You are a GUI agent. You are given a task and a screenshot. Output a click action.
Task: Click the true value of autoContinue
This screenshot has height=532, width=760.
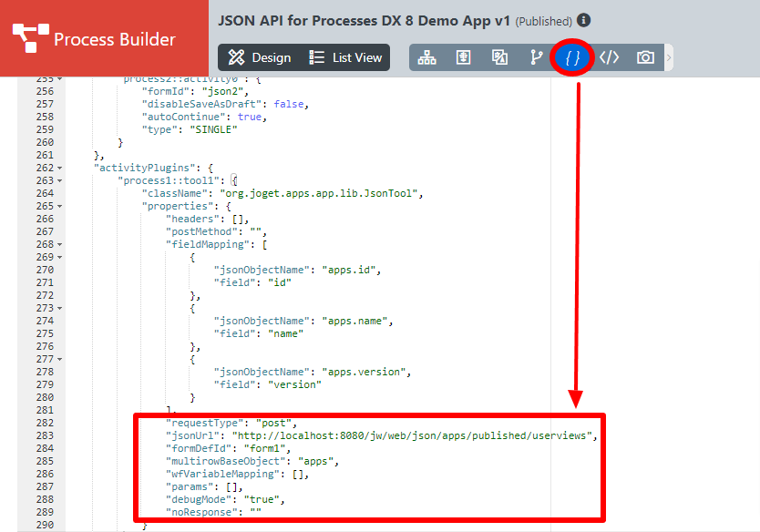[x=250, y=117]
